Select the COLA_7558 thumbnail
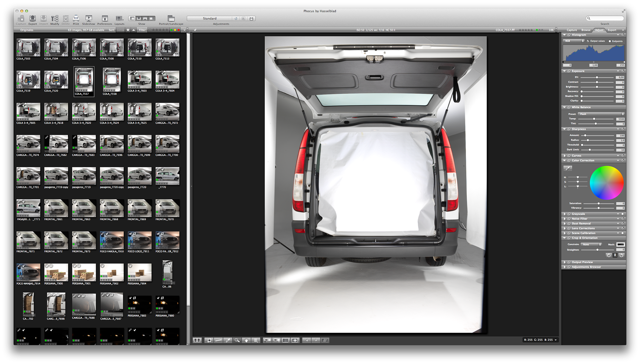640x364 pixels. click(112, 79)
